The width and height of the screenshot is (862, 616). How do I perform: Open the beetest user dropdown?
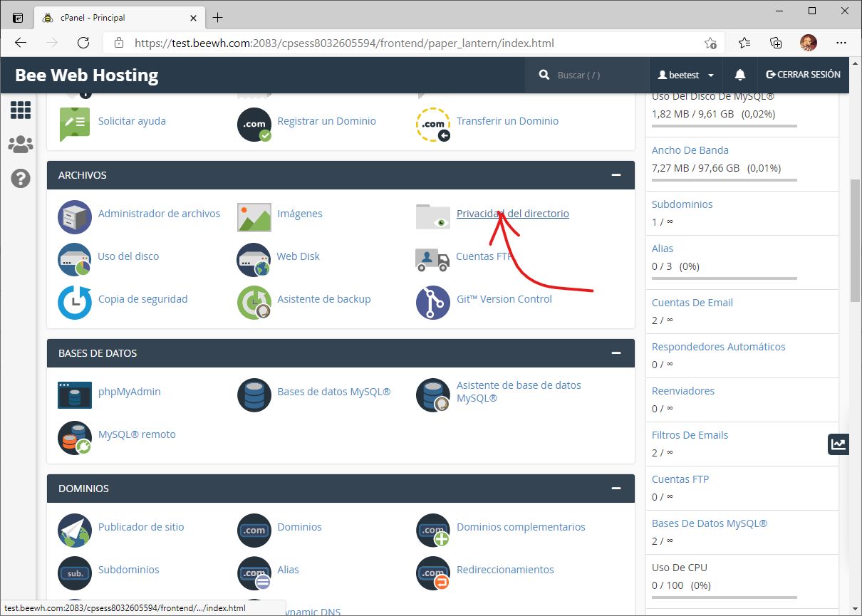pos(686,75)
